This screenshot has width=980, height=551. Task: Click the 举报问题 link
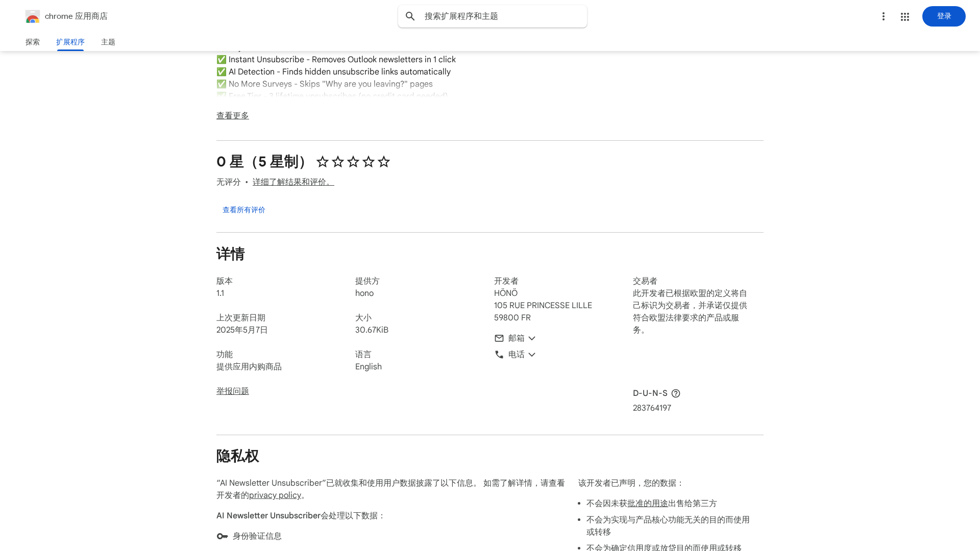[x=233, y=391]
